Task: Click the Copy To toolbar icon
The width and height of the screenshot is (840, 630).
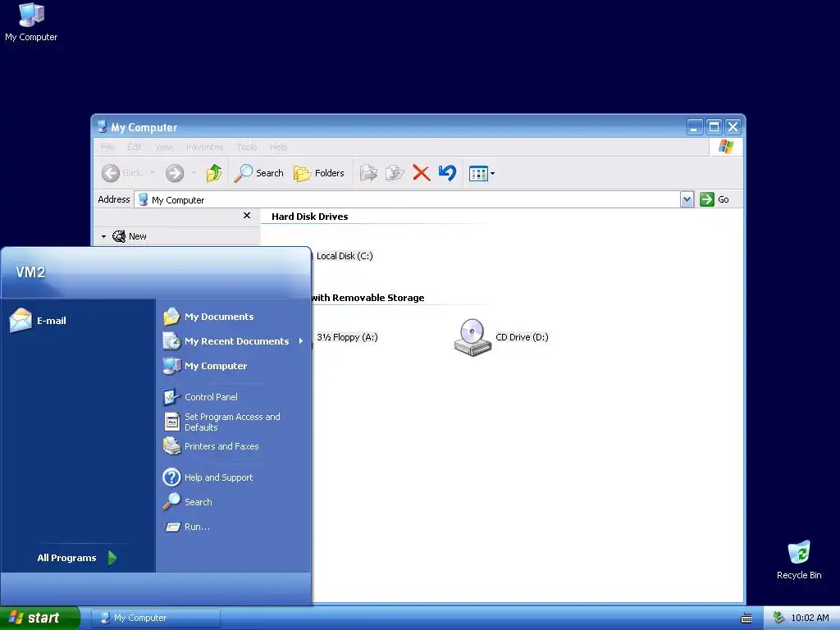Action: coord(395,173)
